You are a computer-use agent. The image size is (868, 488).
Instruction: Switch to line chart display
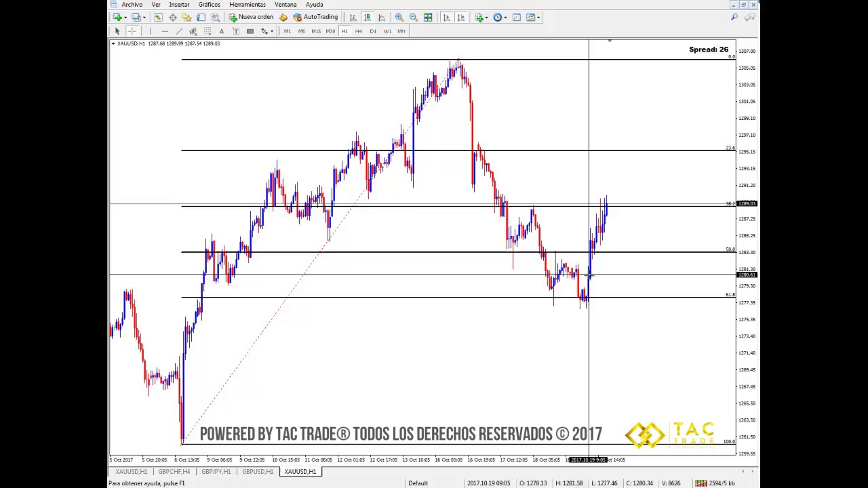point(381,17)
